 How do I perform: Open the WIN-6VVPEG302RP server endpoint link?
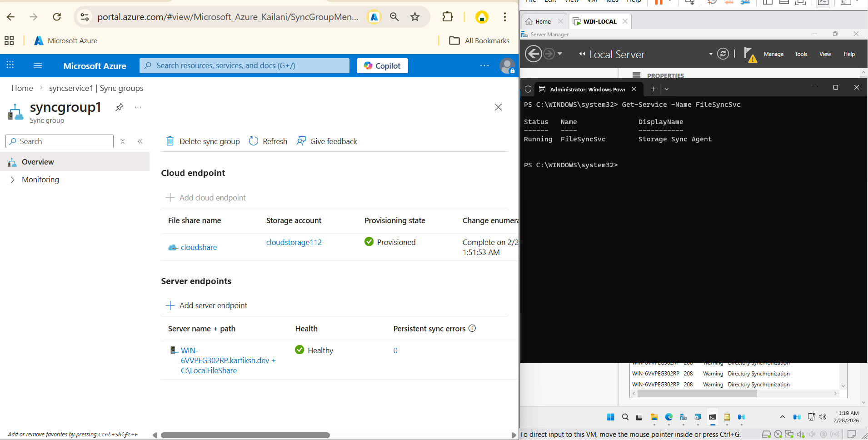[x=228, y=360]
